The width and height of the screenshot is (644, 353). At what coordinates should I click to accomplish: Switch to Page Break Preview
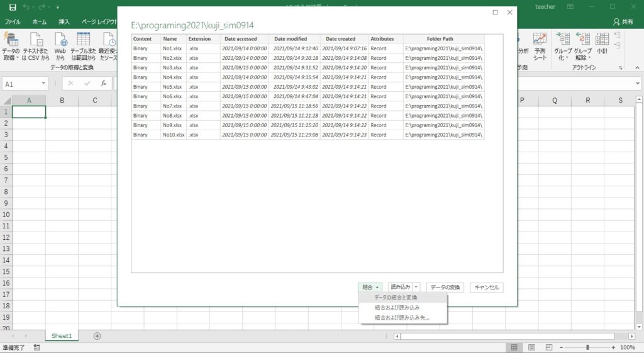tap(549, 348)
